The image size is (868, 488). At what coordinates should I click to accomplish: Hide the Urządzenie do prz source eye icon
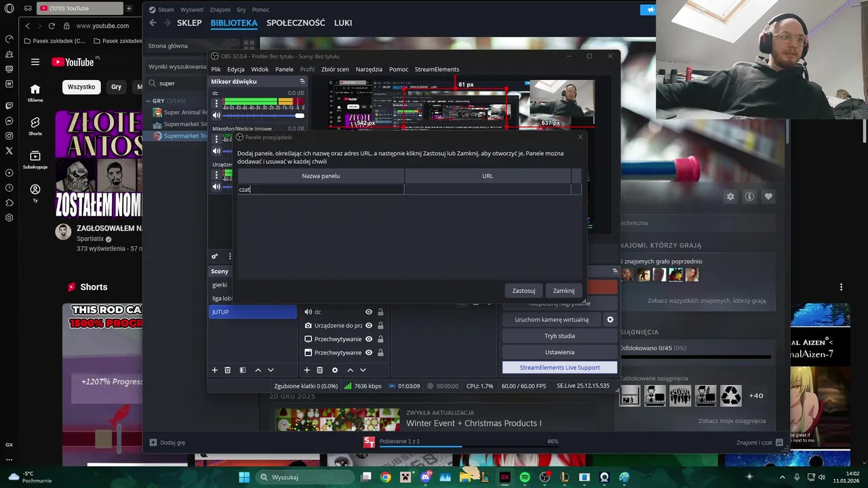point(369,325)
